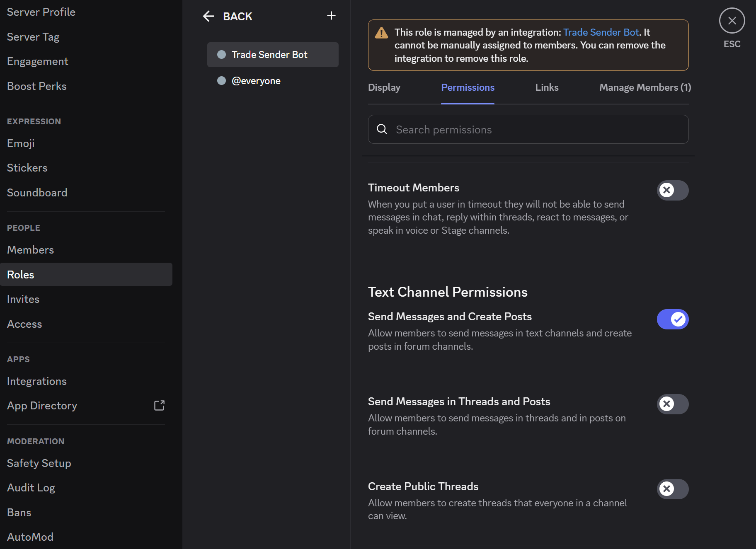
Task: Switch to the Display tab
Action: 384,87
